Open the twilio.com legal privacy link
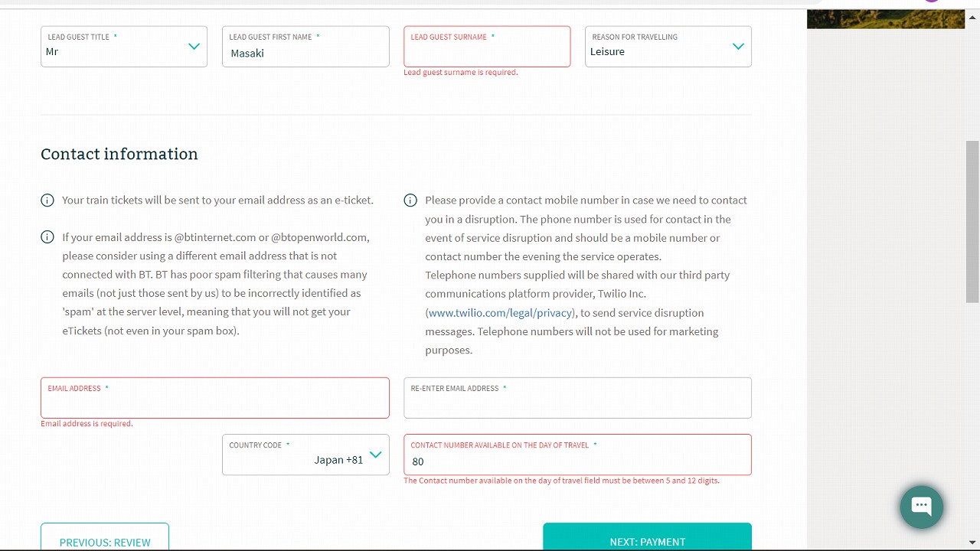This screenshot has height=551, width=980. coord(501,313)
